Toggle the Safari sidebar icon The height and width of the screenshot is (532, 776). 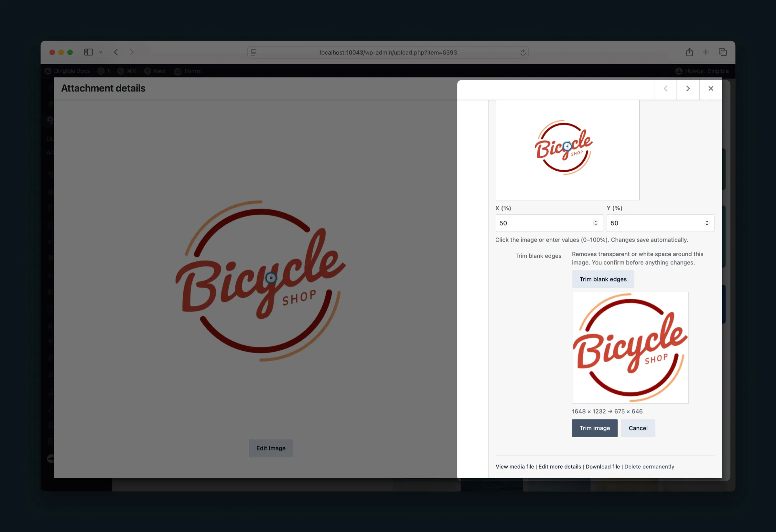pyautogui.click(x=89, y=52)
